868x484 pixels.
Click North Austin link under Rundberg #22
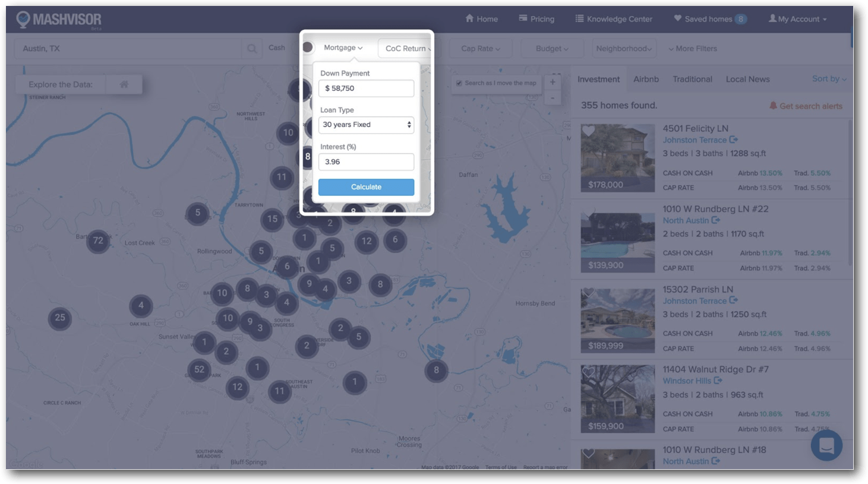click(x=691, y=220)
